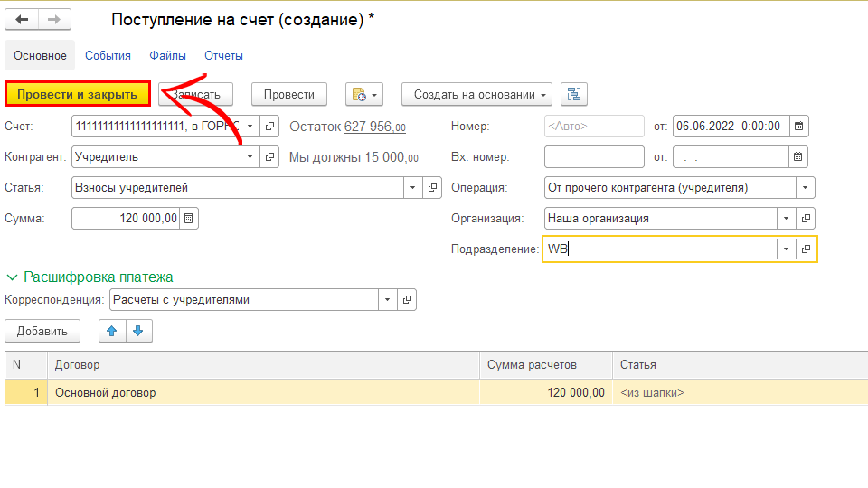Expand the Корреспонденция dropdown
868x488 pixels.
[x=388, y=300]
